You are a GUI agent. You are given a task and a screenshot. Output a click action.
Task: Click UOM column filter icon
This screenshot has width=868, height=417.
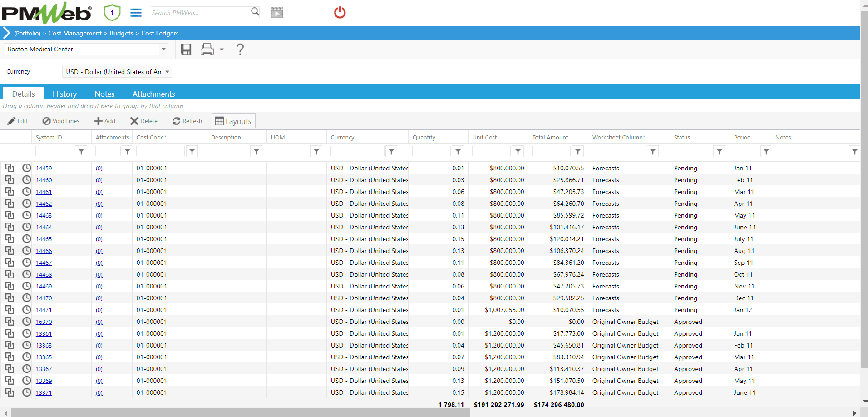pyautogui.click(x=316, y=152)
